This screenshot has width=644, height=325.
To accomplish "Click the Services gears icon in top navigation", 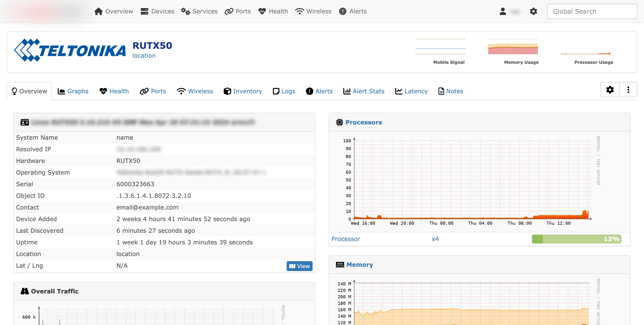I will coord(186,11).
